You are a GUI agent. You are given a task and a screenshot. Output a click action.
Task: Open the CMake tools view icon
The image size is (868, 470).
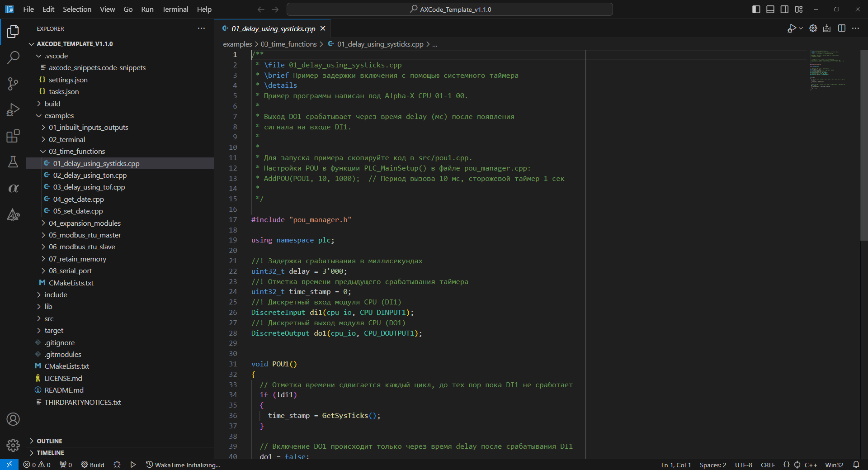coord(13,214)
